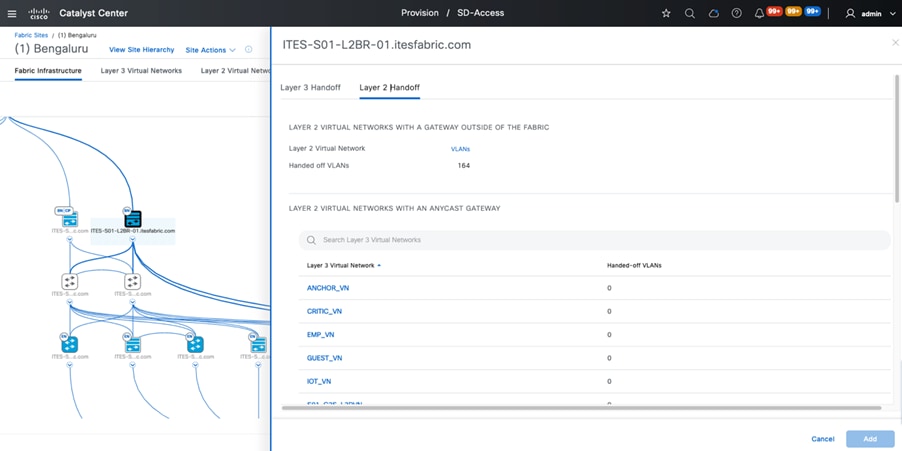Open CRITIC_VN virtual network
This screenshot has height=451, width=902.
pyautogui.click(x=324, y=311)
